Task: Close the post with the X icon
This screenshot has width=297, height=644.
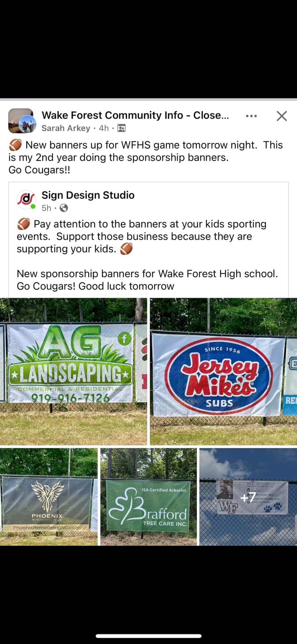Action: point(282,116)
